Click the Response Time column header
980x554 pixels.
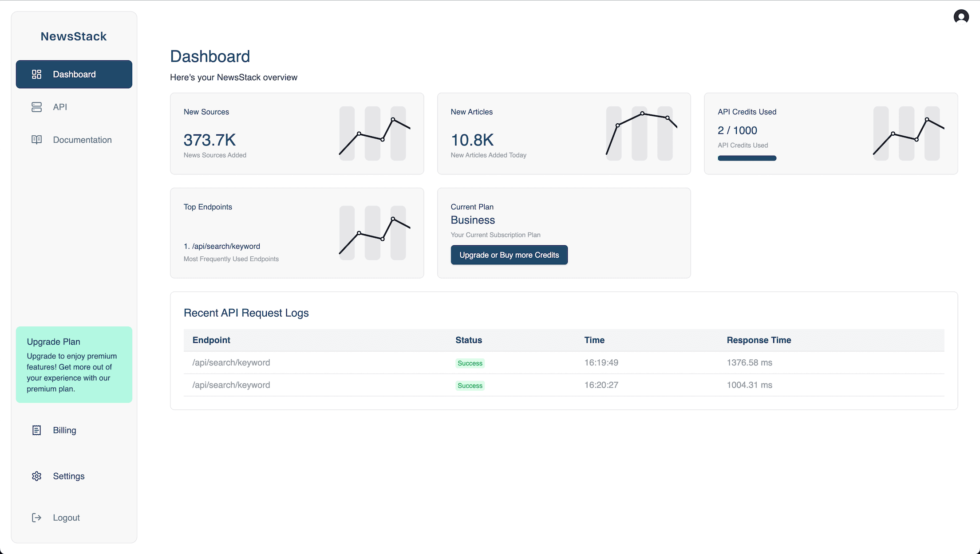(x=759, y=340)
